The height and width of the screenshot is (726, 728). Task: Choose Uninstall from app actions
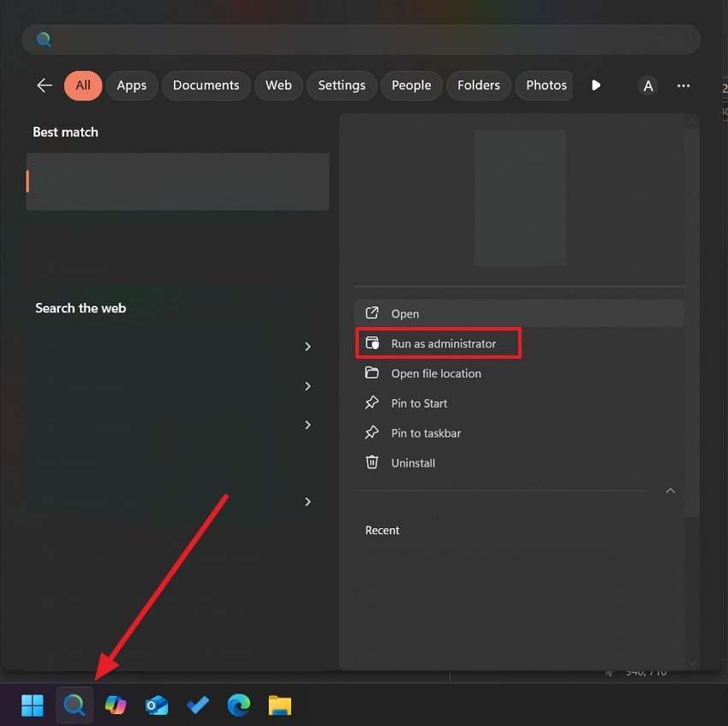pyautogui.click(x=519, y=463)
